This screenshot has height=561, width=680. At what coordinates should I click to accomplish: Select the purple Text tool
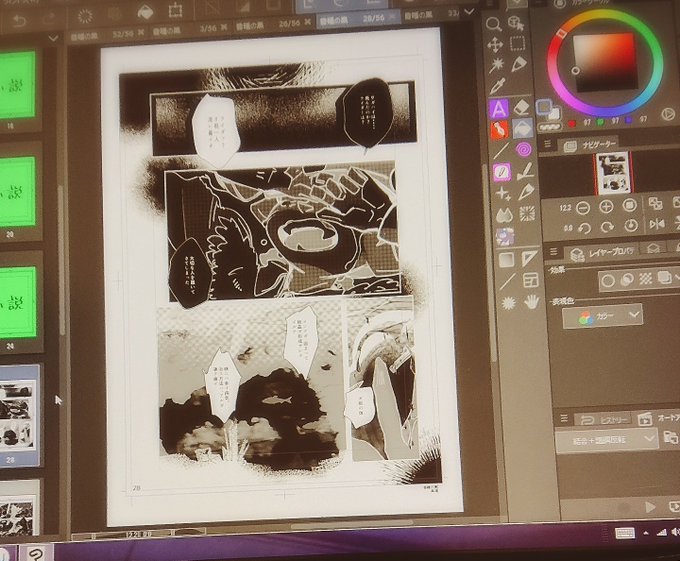click(x=499, y=108)
